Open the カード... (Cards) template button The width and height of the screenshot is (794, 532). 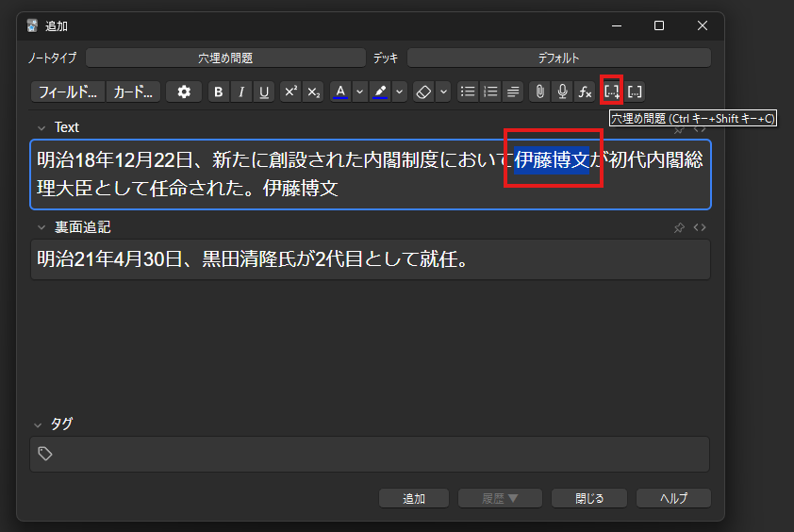pyautogui.click(x=133, y=91)
